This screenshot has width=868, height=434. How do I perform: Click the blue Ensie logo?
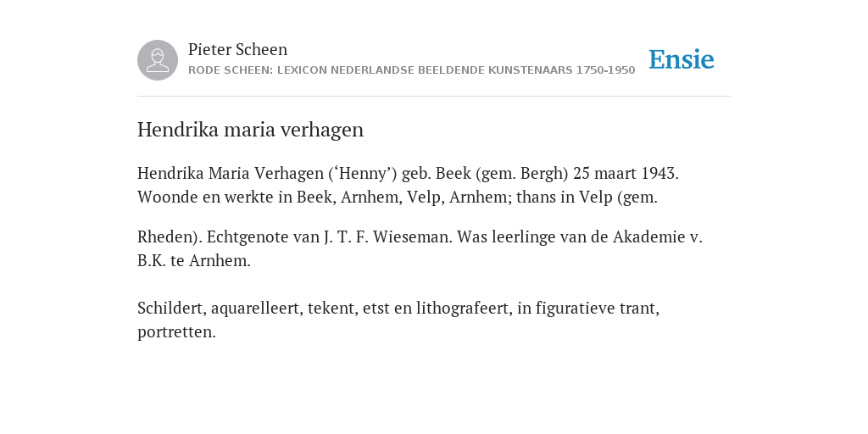tap(682, 59)
